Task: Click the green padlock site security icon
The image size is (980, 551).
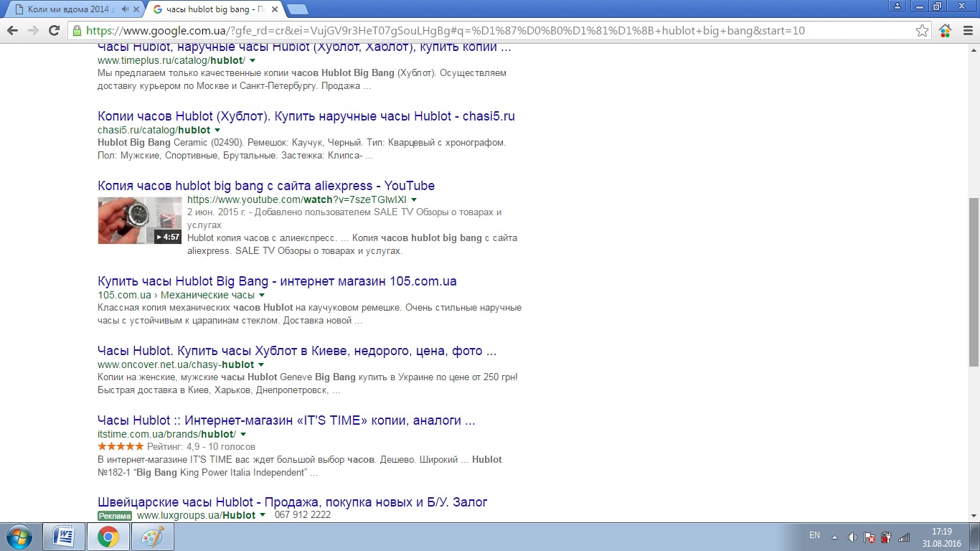Action: [x=77, y=31]
